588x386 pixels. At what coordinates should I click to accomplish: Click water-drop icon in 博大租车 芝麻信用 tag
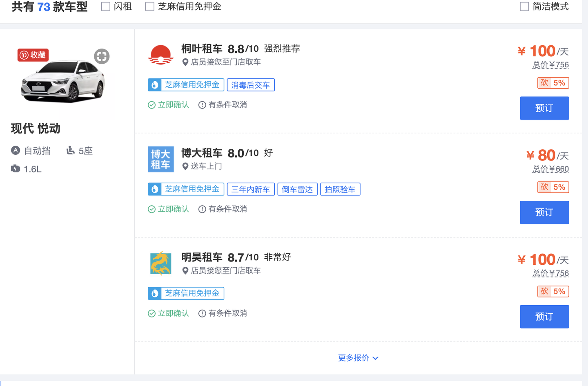pyautogui.click(x=154, y=189)
